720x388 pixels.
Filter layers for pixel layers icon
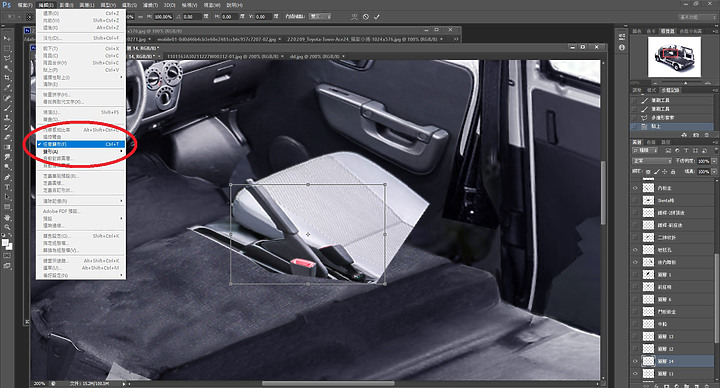(x=668, y=151)
